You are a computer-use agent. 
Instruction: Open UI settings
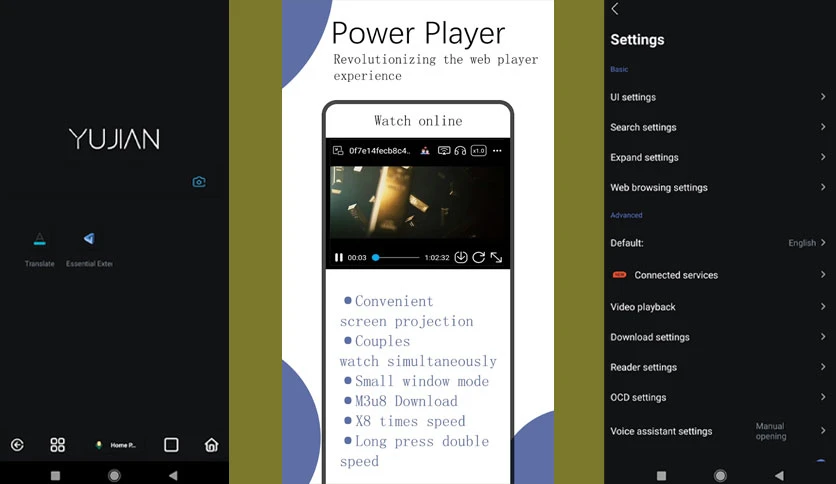click(718, 97)
